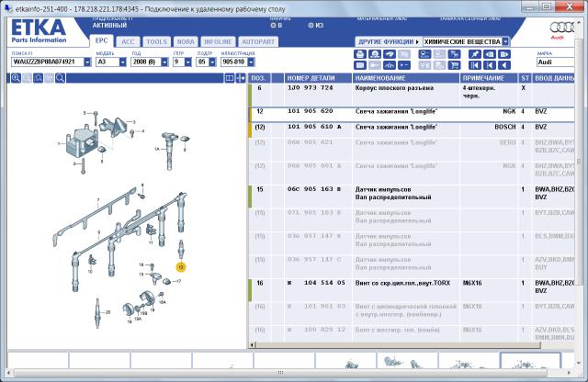Image resolution: width=588 pixels, height=382 pixels.
Task: Minimize the remote desktop window
Action: pos(529,6)
